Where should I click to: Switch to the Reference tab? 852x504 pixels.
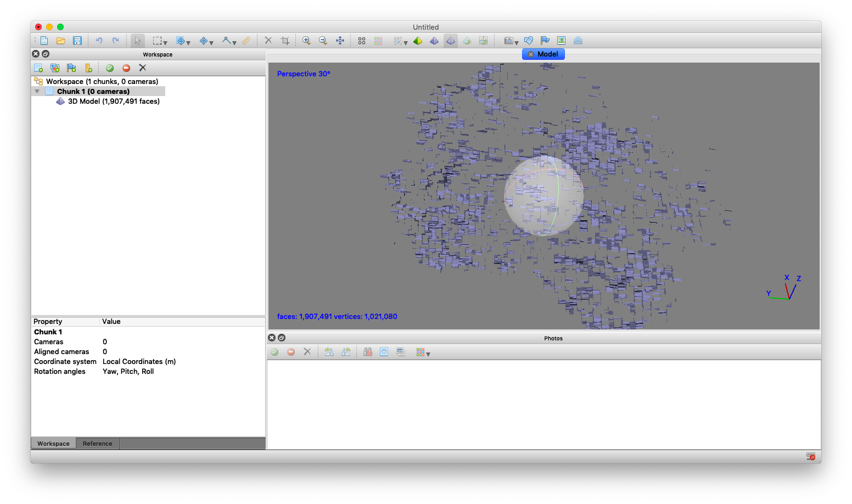[x=97, y=444]
